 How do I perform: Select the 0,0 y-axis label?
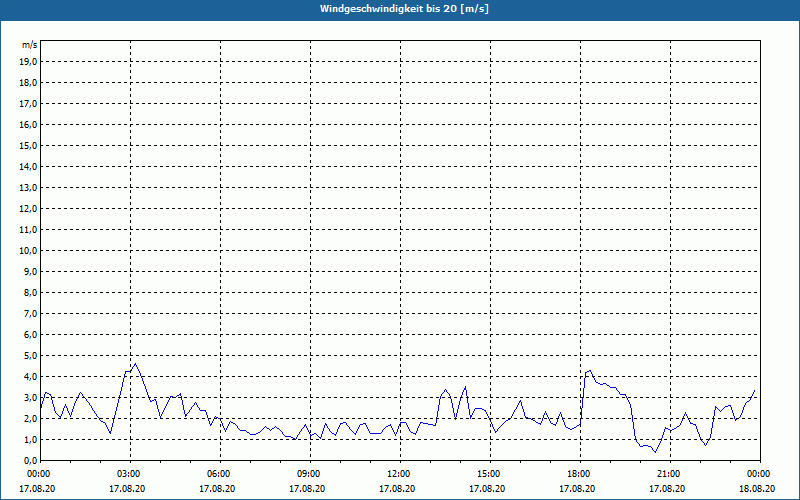pos(31,461)
